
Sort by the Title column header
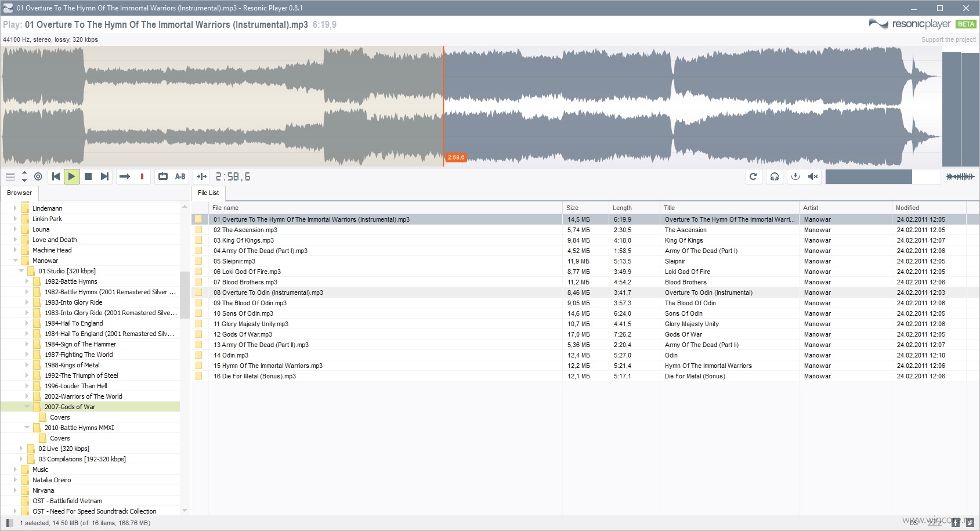[x=729, y=208]
